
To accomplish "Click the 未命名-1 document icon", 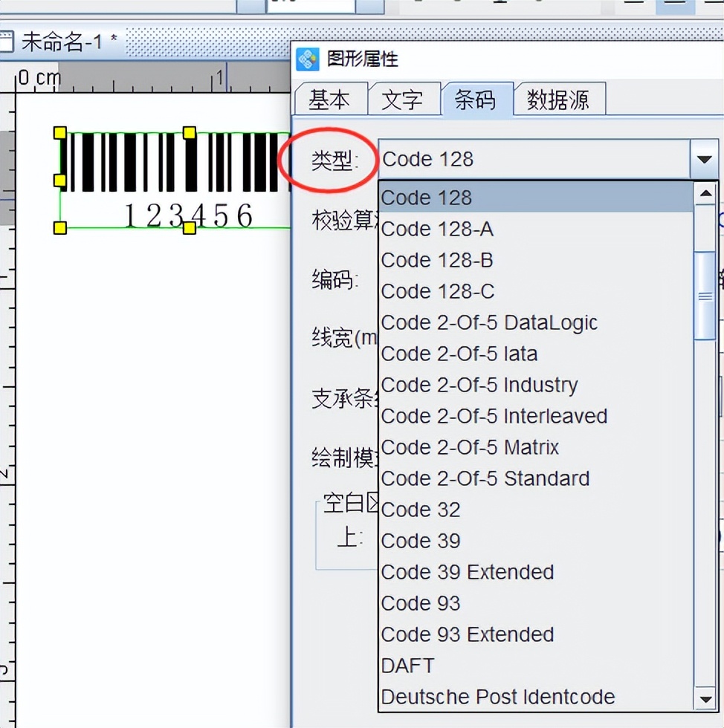I will (x=7, y=42).
